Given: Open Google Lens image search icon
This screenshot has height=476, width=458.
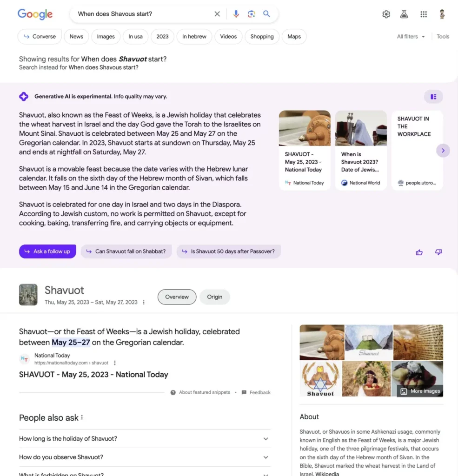Looking at the screenshot, I should click(x=252, y=14).
